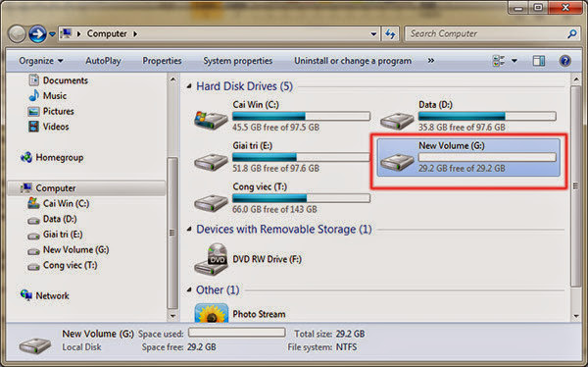Click the Get help question mark icon
The height and width of the screenshot is (367, 588).
tap(565, 61)
